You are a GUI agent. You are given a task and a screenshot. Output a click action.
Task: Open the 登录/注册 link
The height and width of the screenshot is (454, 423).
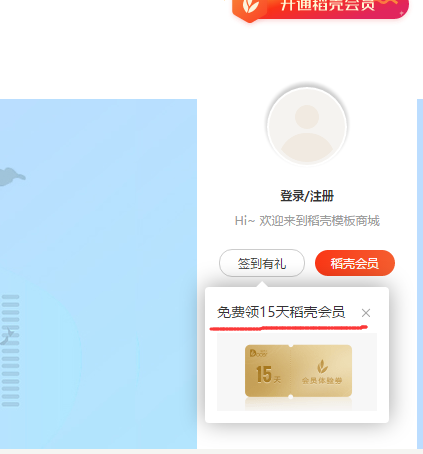coord(307,196)
